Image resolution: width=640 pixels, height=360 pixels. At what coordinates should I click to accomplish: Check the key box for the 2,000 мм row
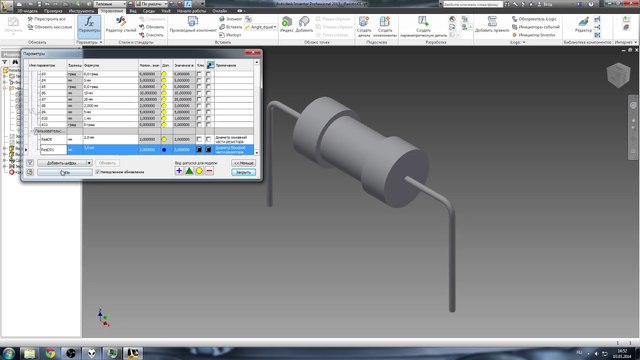click(x=199, y=106)
